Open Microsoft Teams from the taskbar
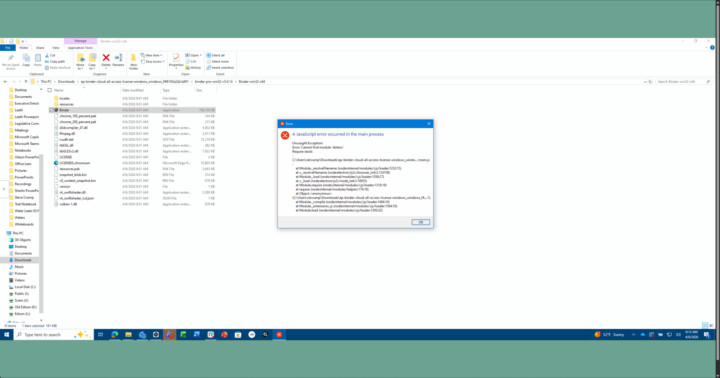This screenshot has height=378, width=720. coord(169,335)
